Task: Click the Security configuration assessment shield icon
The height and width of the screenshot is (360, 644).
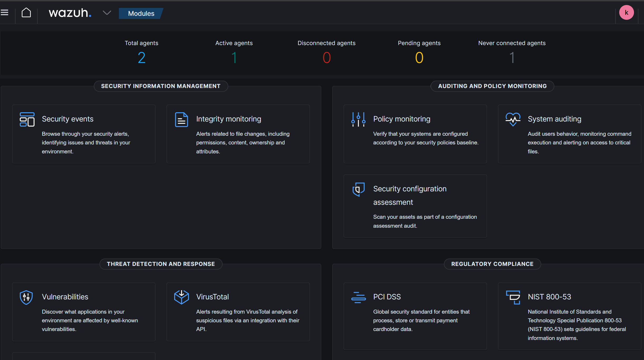Action: pos(358,189)
